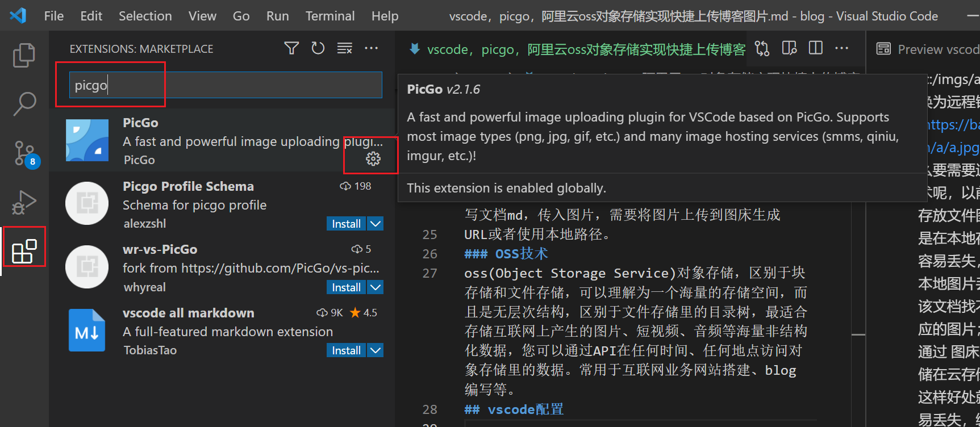Select the wr-vs-PicGo extension title
The image size is (980, 427).
tap(160, 249)
